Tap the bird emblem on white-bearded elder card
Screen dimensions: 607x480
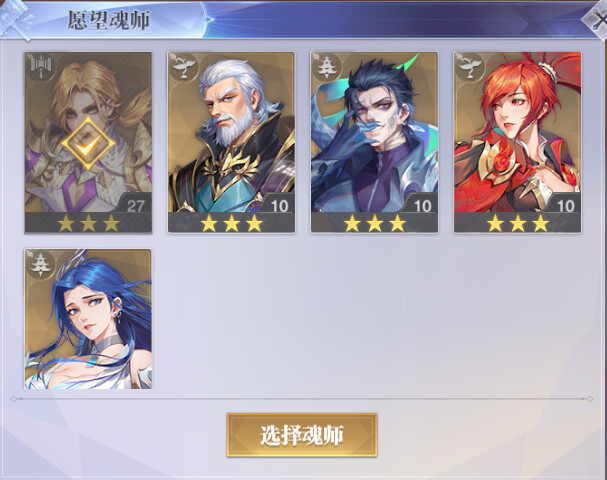pyautogui.click(x=183, y=67)
